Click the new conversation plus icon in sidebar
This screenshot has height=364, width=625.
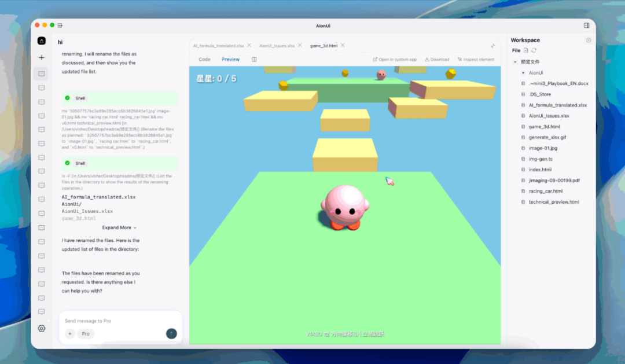[x=42, y=58]
